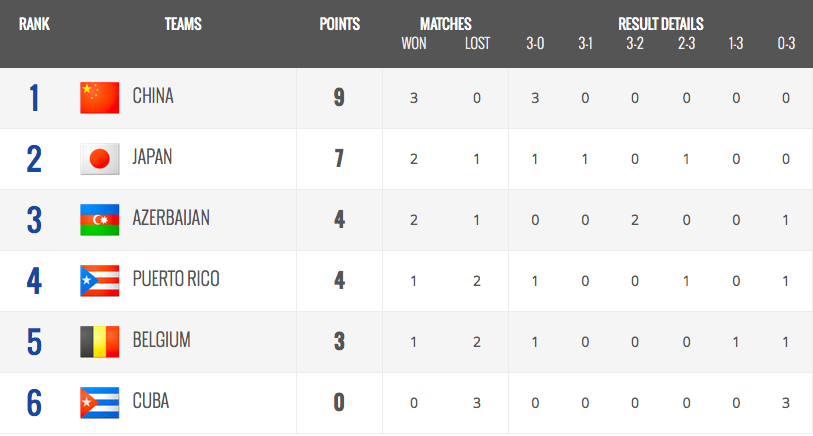Click the LOST matches column header
This screenshot has width=813, height=436.
(477, 44)
